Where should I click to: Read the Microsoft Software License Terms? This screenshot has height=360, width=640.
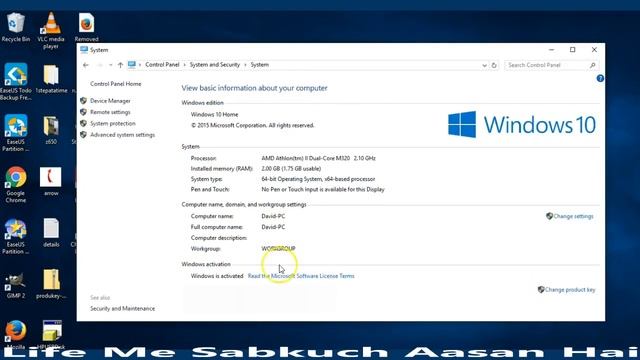(x=301, y=276)
